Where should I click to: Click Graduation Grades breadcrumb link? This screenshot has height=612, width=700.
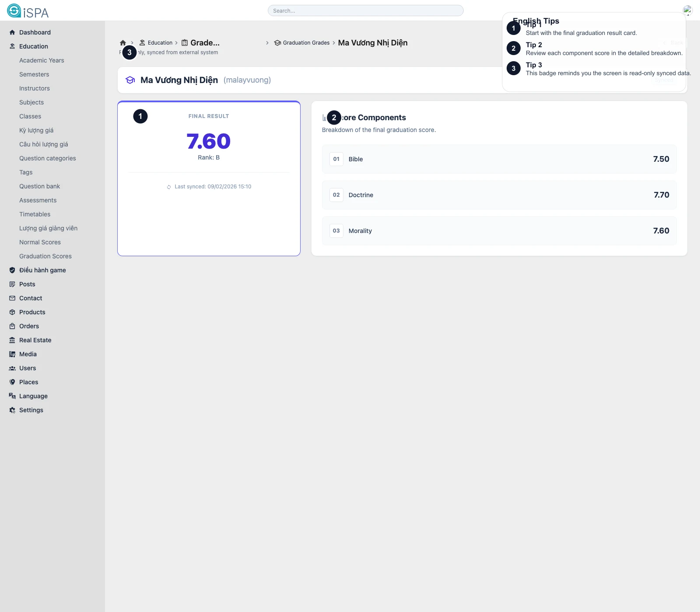(x=306, y=43)
